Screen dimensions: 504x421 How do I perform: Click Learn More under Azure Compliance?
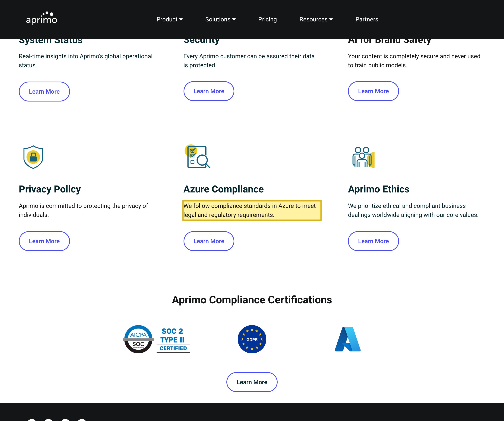[209, 241]
